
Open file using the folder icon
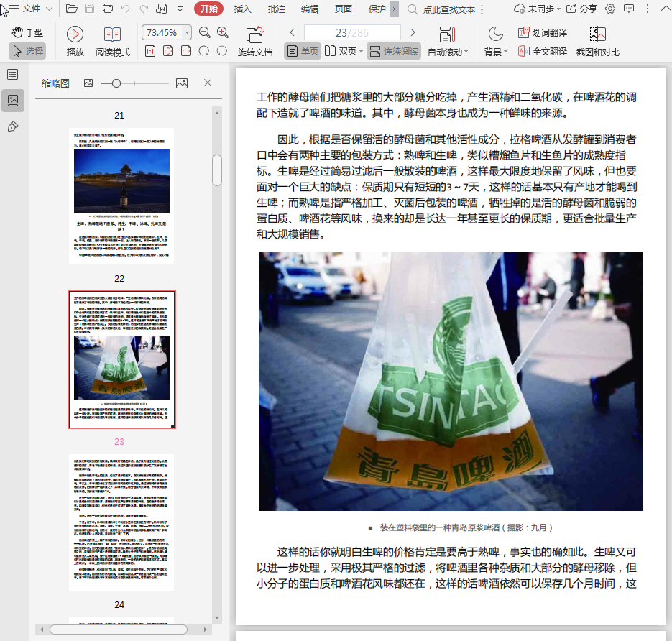pos(72,9)
